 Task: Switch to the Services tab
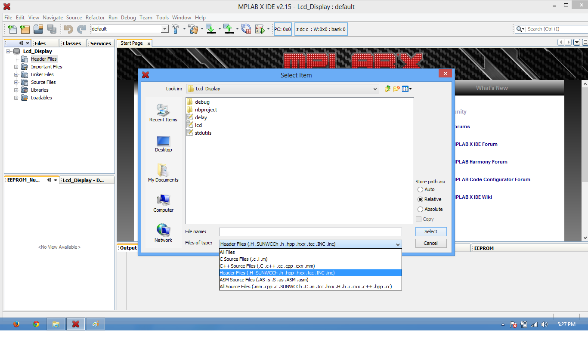(101, 43)
